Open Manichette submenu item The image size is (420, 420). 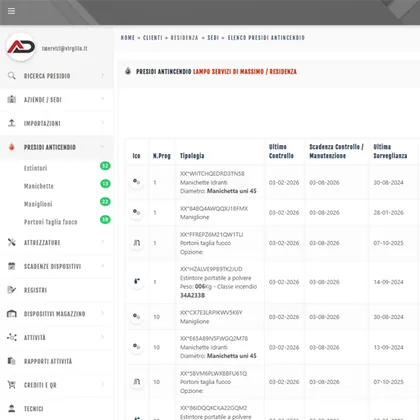click(x=39, y=186)
